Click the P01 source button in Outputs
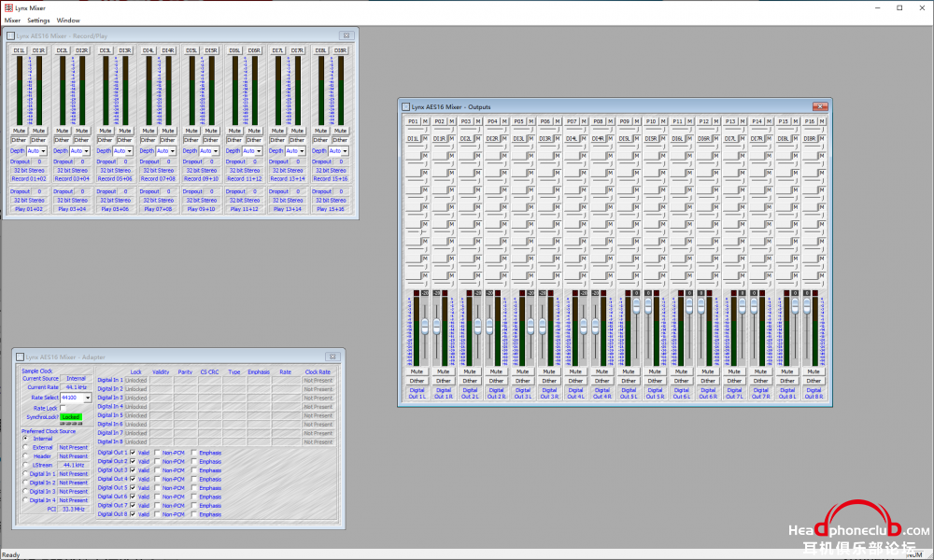 click(x=414, y=121)
